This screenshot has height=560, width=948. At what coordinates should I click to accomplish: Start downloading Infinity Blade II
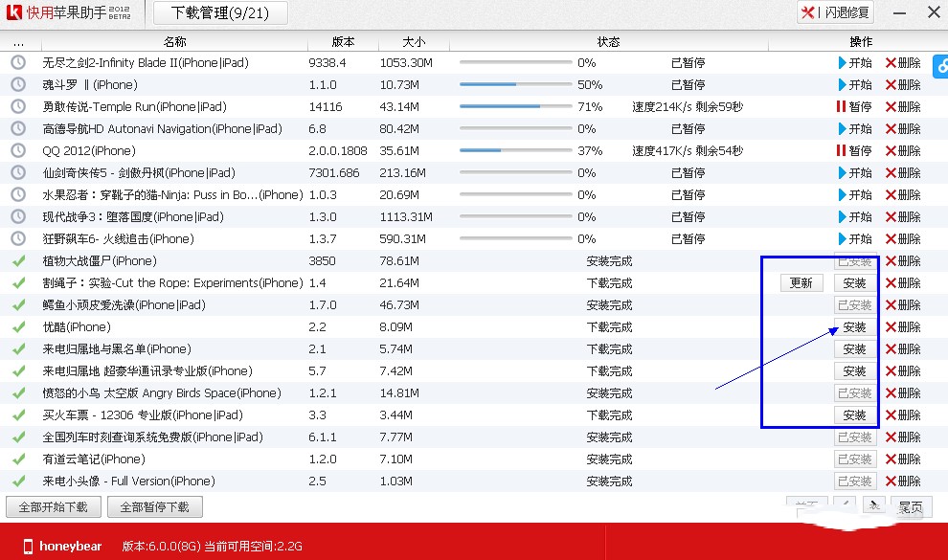[854, 63]
